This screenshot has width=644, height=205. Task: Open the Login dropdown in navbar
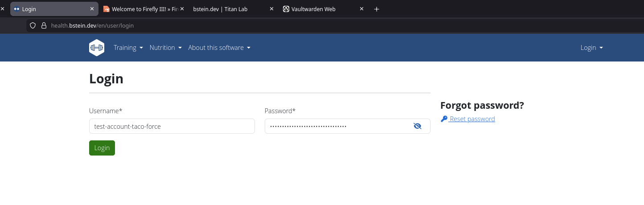coord(591,48)
